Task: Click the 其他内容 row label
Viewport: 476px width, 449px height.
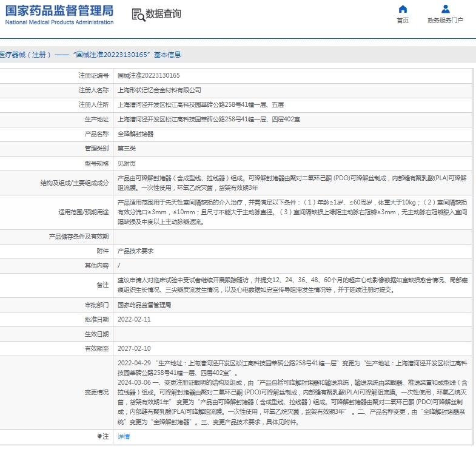Action: click(x=96, y=266)
